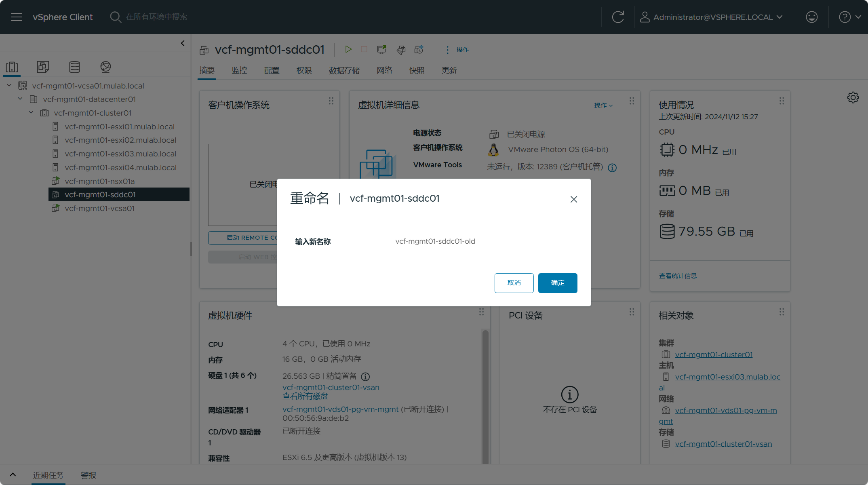Select VM vcf-mgmt01-sddc01 in tree

[x=119, y=194]
